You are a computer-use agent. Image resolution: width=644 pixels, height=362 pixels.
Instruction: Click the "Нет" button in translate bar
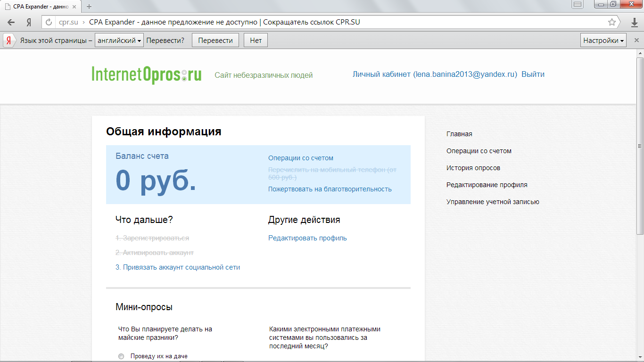point(256,41)
